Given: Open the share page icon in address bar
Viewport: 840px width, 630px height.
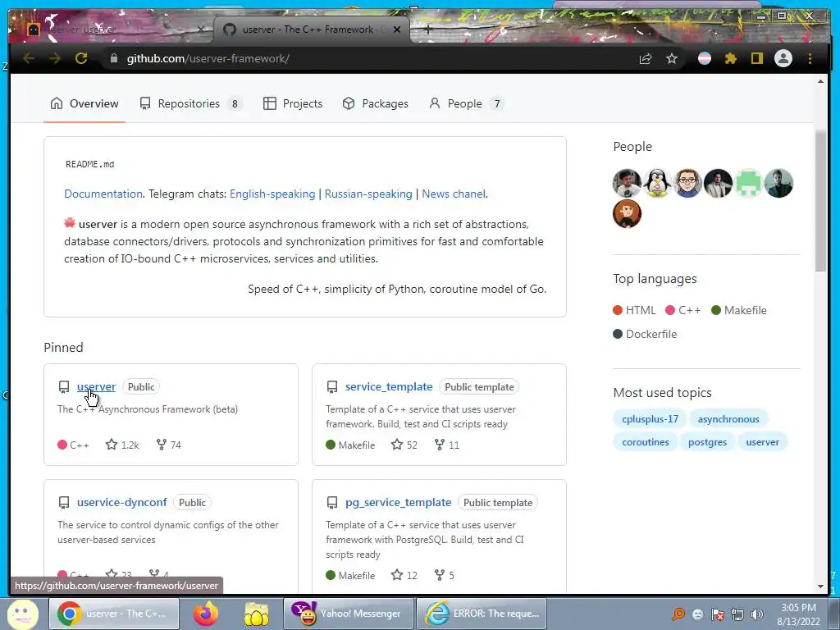Looking at the screenshot, I should (x=646, y=58).
